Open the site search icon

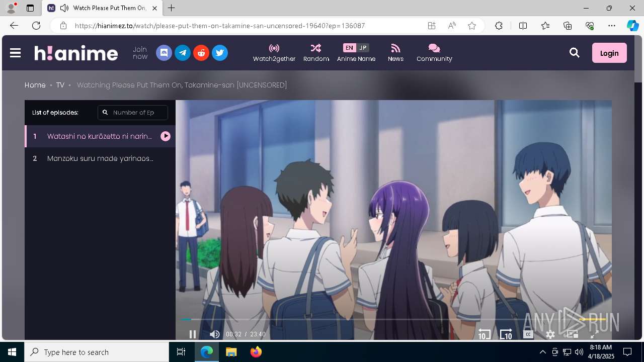pyautogui.click(x=575, y=53)
